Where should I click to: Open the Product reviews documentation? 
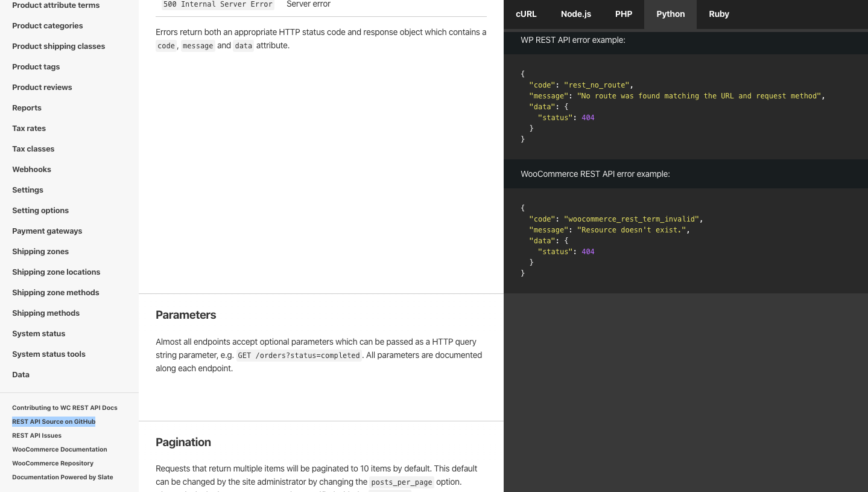click(42, 87)
